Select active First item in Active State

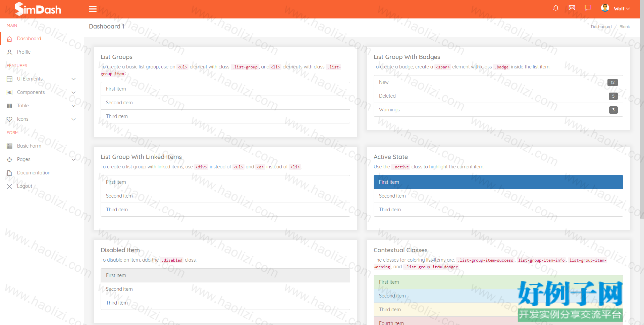point(498,182)
